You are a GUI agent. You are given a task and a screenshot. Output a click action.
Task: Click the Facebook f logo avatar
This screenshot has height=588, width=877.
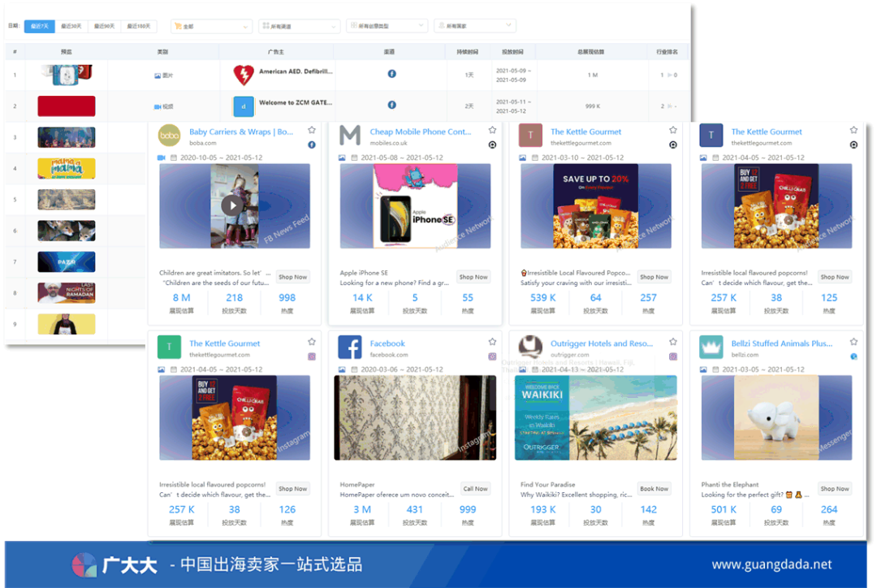[350, 347]
